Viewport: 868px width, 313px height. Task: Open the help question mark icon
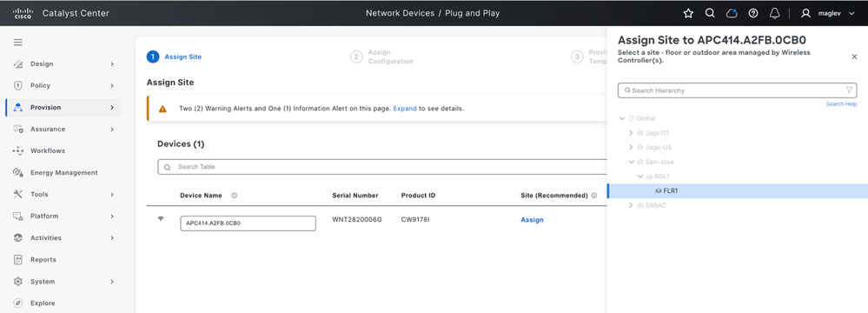(x=752, y=13)
